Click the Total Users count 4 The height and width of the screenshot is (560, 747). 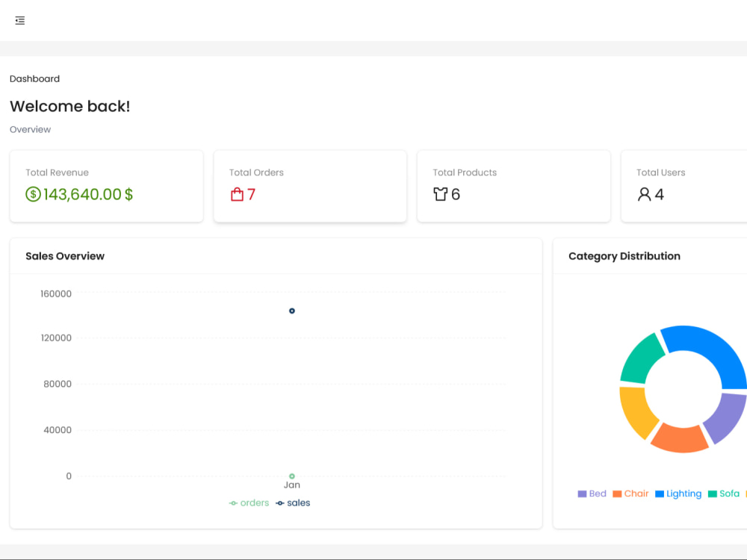pyautogui.click(x=660, y=194)
